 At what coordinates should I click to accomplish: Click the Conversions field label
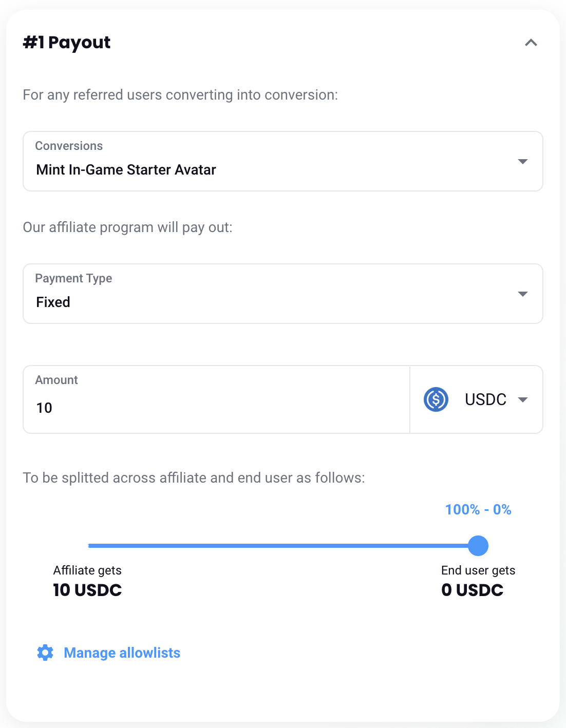pos(69,146)
